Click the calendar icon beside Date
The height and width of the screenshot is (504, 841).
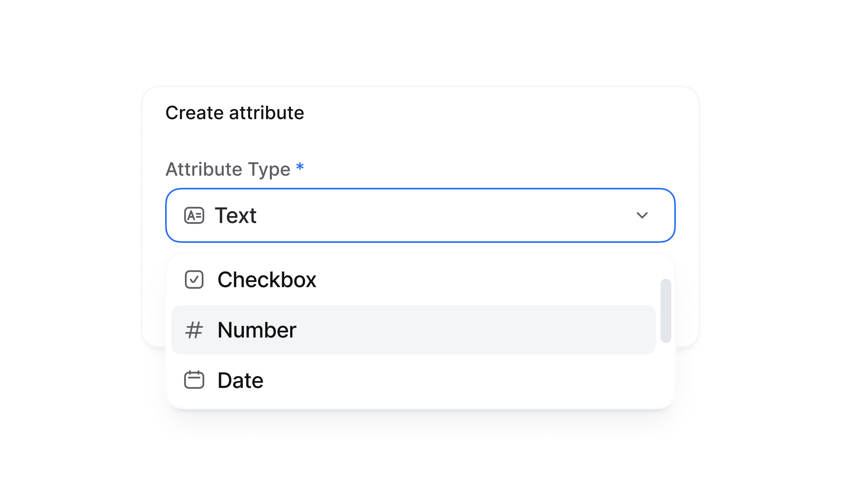(x=194, y=380)
